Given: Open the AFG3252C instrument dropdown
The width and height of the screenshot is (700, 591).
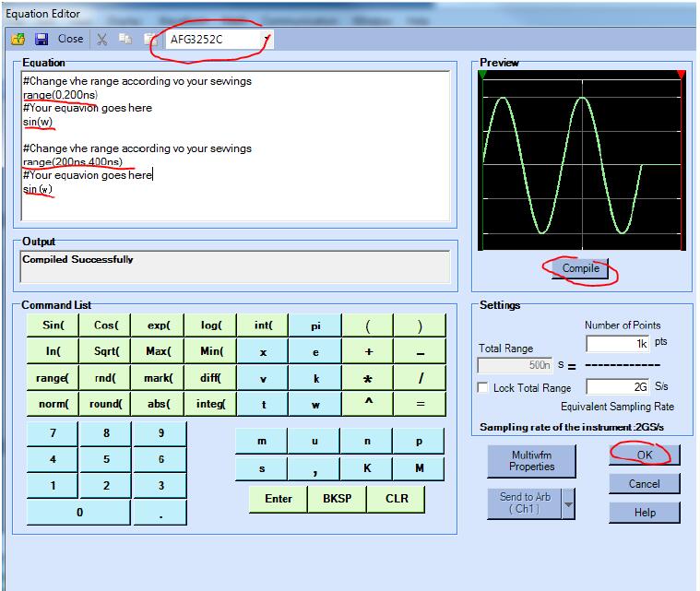Looking at the screenshot, I should [267, 40].
